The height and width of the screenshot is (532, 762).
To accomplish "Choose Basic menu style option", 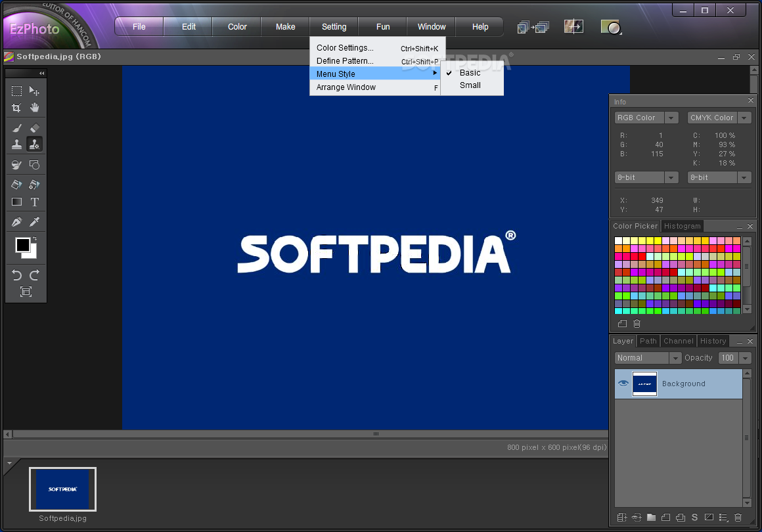I will click(x=470, y=73).
